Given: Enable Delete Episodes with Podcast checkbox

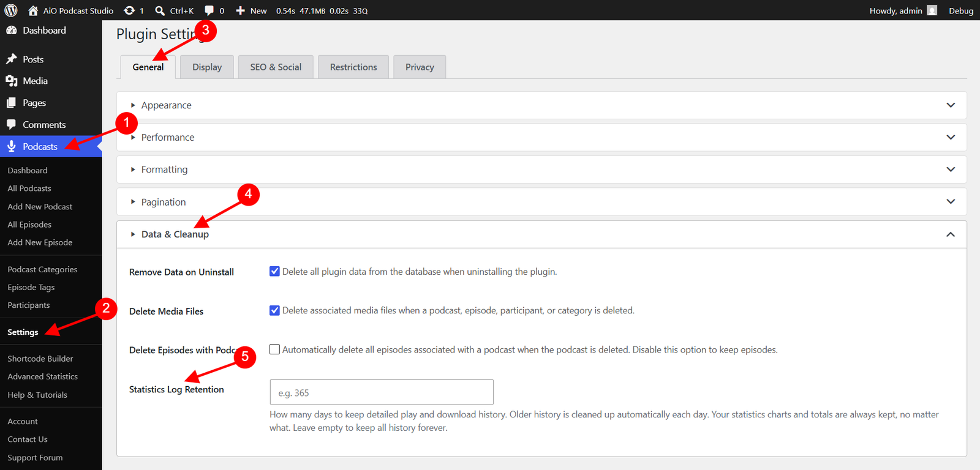Looking at the screenshot, I should [x=275, y=349].
